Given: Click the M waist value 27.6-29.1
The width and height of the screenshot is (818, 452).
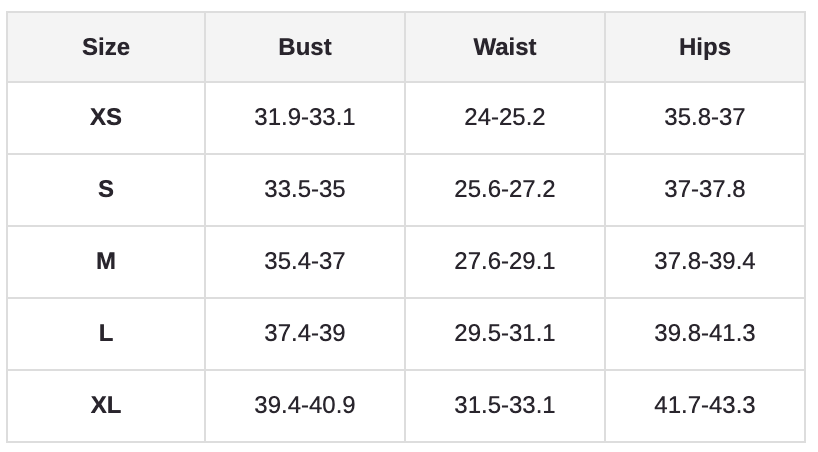Looking at the screenshot, I should point(505,261).
